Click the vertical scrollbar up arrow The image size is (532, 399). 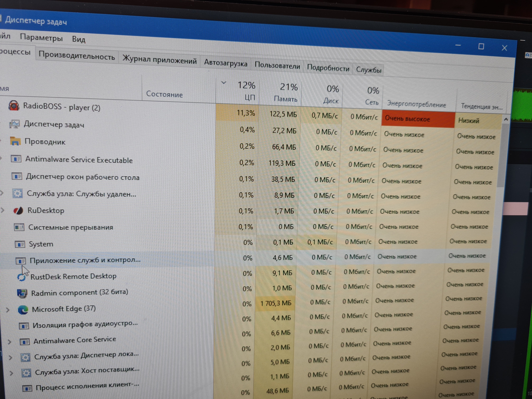point(505,119)
